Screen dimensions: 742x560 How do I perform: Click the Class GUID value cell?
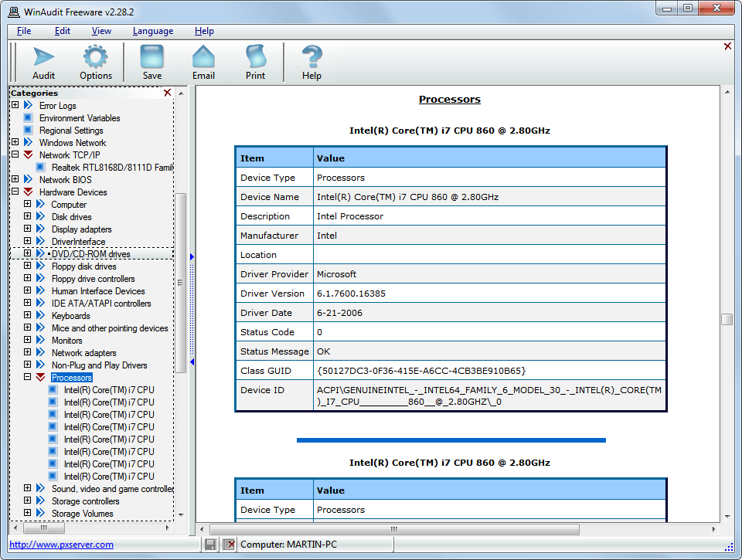tap(489, 370)
